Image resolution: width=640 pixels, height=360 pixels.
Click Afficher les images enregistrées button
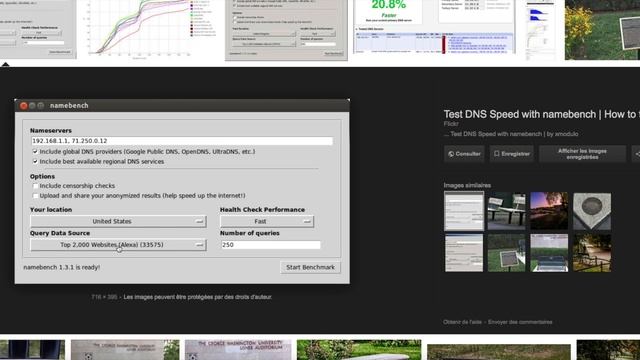tap(582, 154)
